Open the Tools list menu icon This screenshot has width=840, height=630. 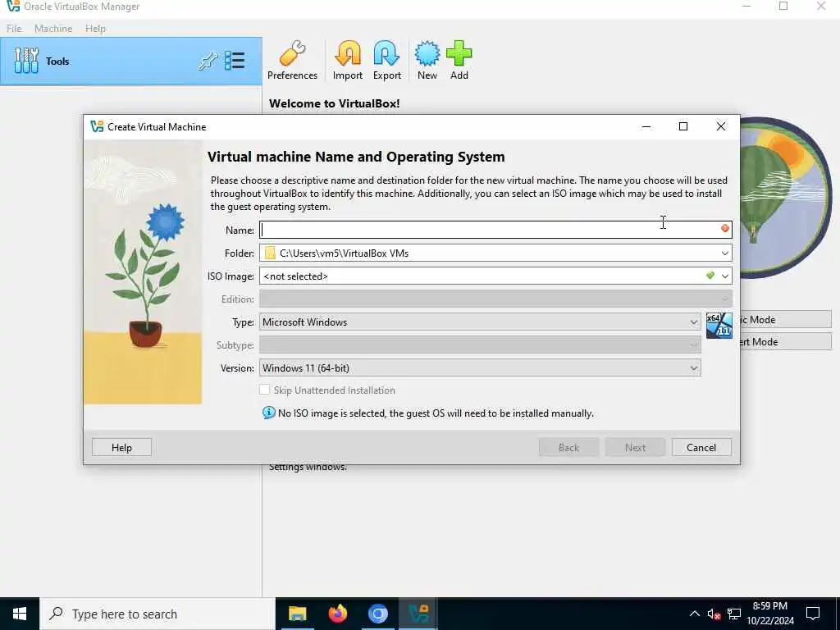(x=235, y=61)
